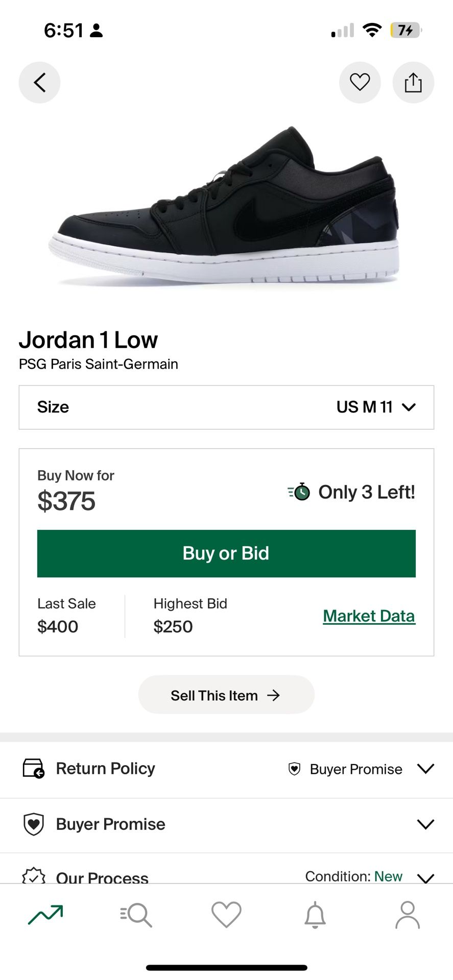
Task: Open the Jordan 1 Low product image
Action: click(x=226, y=207)
